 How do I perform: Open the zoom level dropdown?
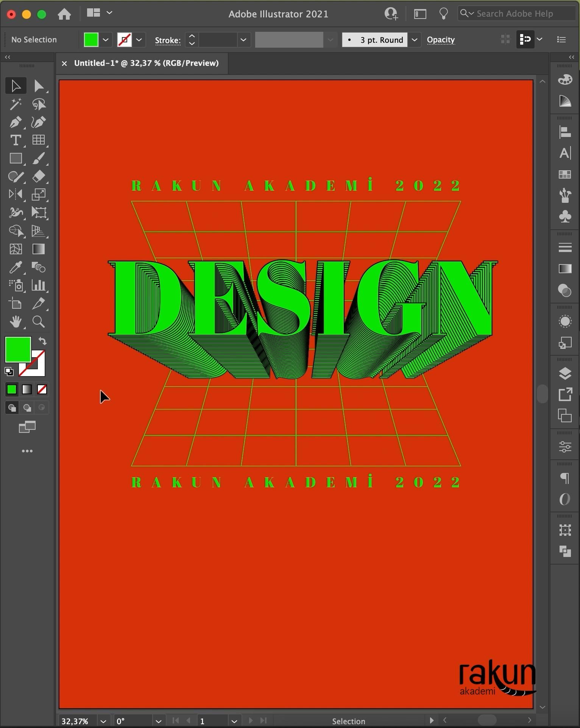point(103,721)
